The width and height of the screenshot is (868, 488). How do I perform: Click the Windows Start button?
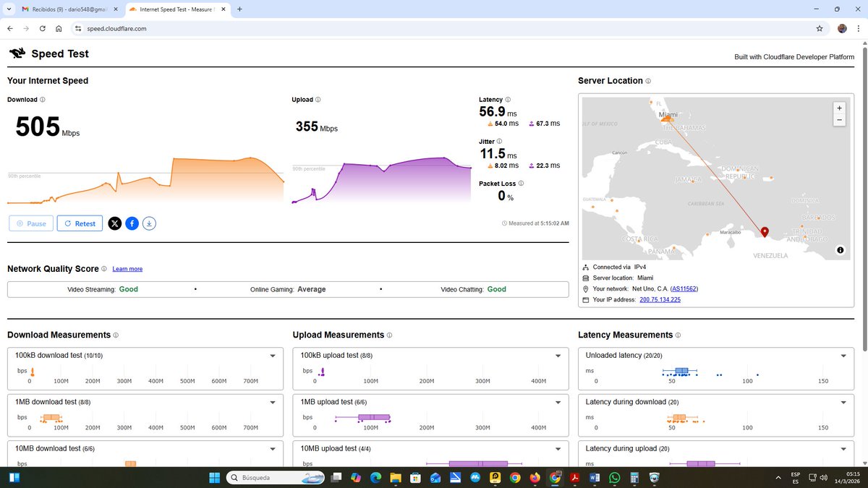coord(214,477)
